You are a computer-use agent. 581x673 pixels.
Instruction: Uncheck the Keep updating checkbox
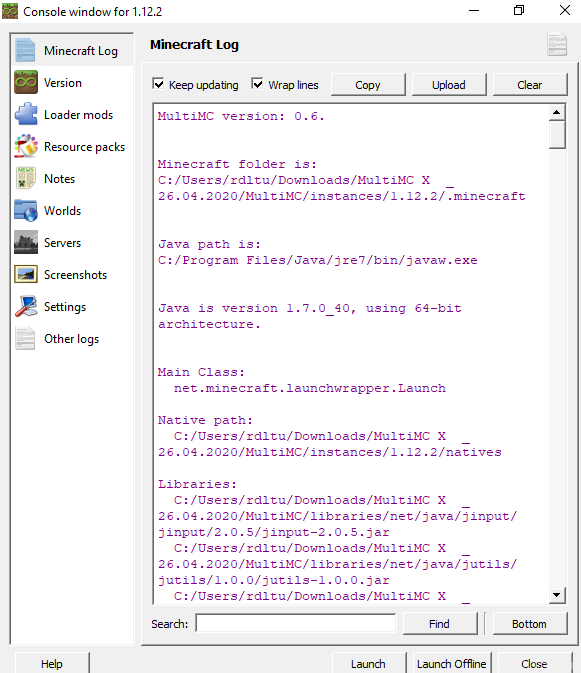pyautogui.click(x=158, y=84)
